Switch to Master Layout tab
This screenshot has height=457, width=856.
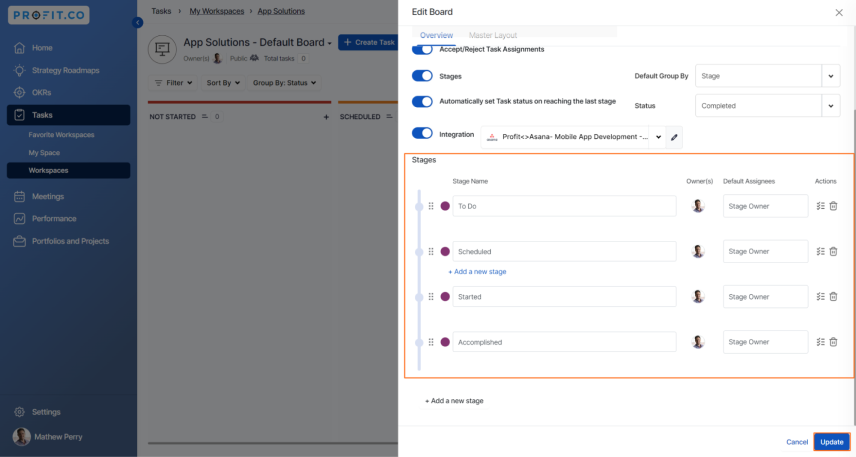[x=493, y=35]
